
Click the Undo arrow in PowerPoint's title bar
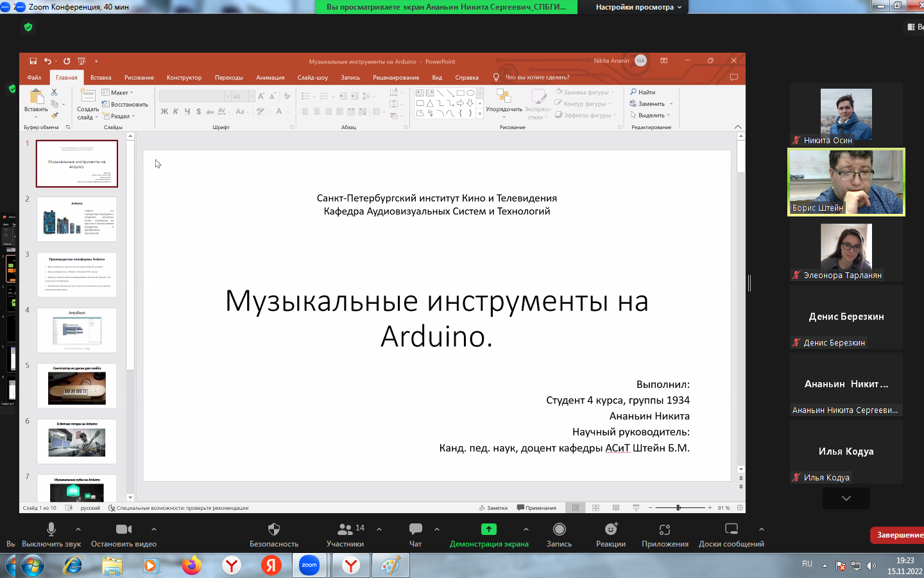tap(47, 61)
